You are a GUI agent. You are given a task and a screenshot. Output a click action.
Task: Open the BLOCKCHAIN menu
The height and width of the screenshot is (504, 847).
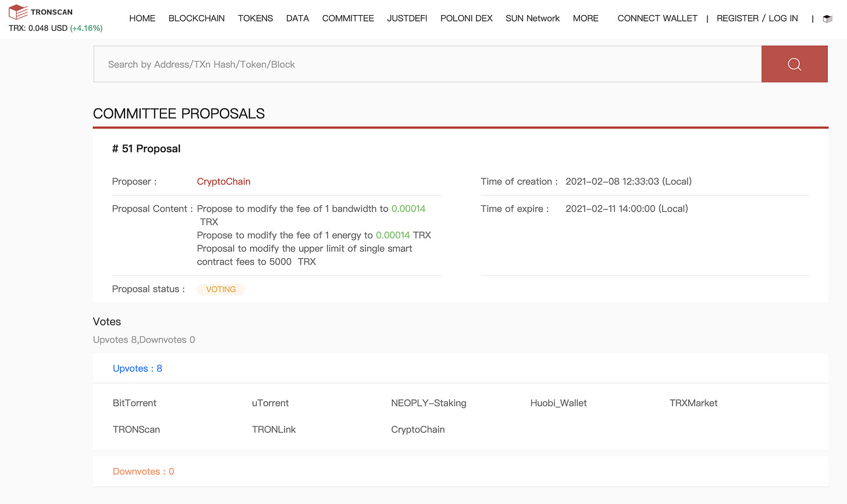[197, 19]
